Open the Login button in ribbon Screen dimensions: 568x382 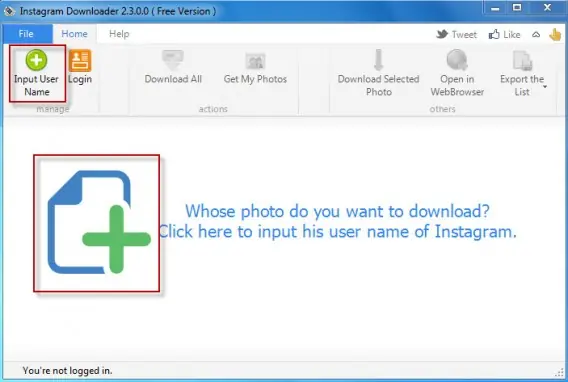(x=80, y=67)
